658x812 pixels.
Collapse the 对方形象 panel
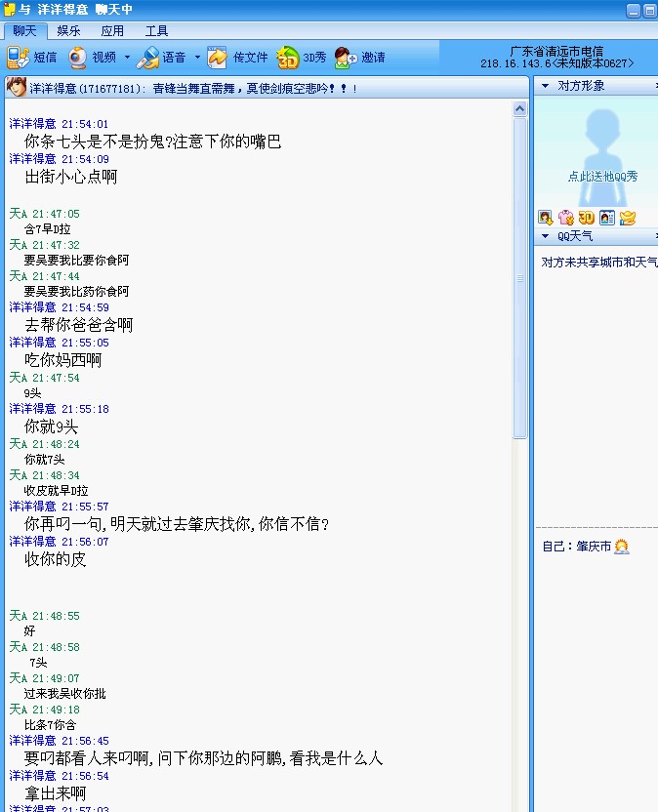[545, 86]
